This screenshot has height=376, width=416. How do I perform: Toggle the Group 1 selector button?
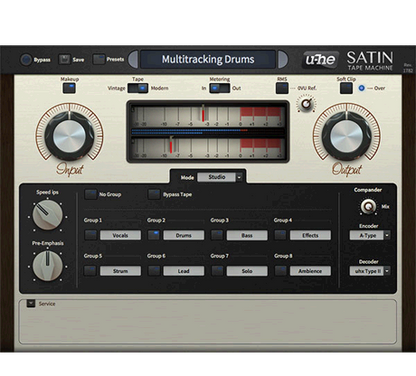point(90,235)
